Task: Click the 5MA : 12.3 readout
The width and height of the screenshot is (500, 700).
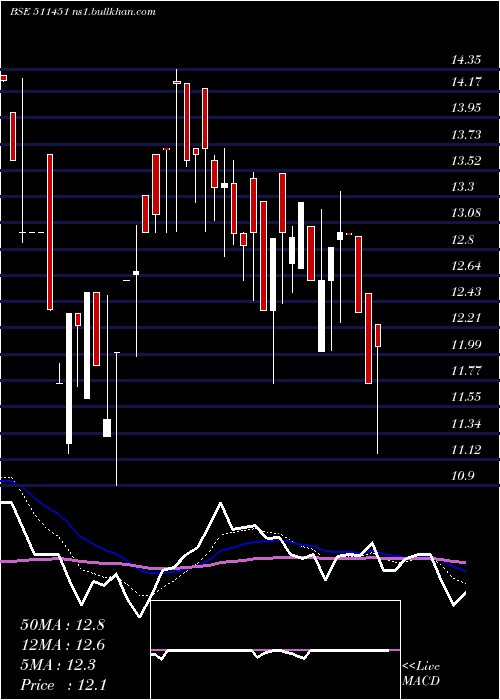Action: coord(58,665)
